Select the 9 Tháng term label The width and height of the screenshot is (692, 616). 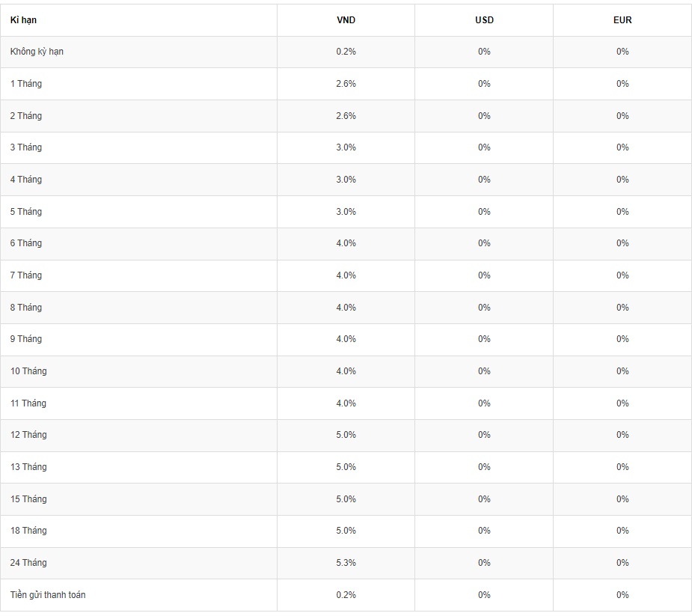(x=26, y=339)
